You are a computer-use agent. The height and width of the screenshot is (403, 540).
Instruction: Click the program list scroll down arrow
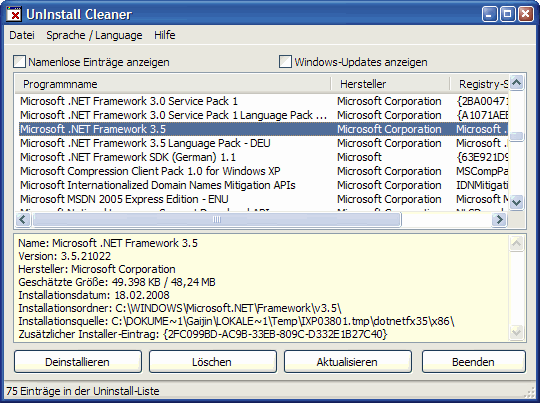pyautogui.click(x=517, y=202)
